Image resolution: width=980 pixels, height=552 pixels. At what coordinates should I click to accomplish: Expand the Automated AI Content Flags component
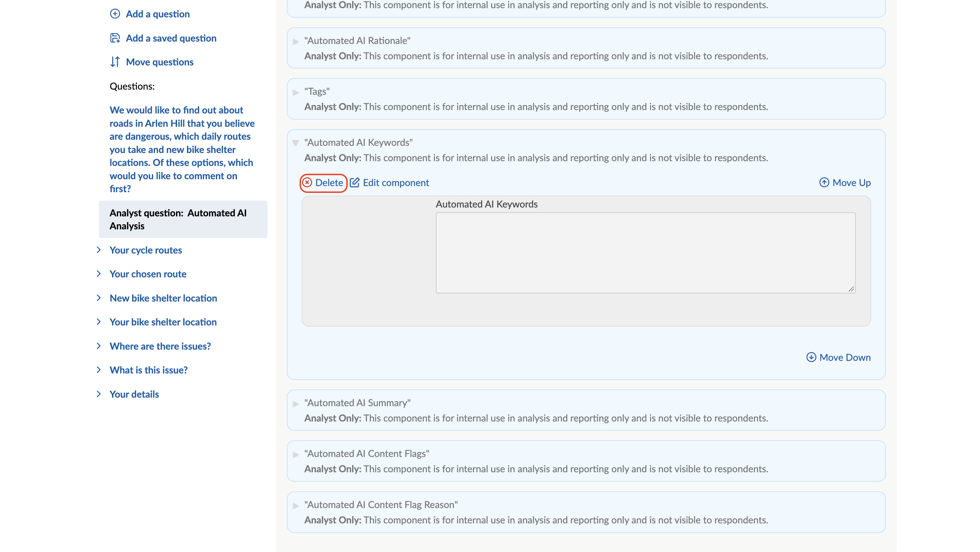(296, 455)
